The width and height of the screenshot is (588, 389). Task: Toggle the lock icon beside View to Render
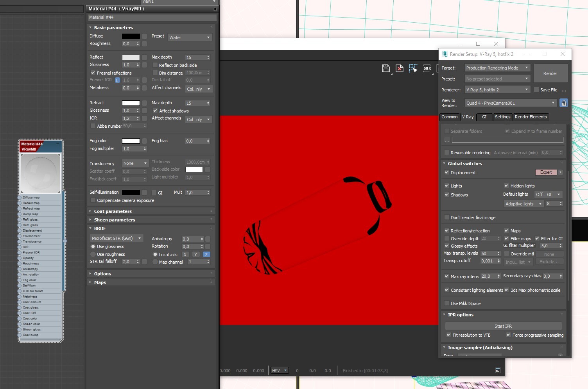point(563,103)
